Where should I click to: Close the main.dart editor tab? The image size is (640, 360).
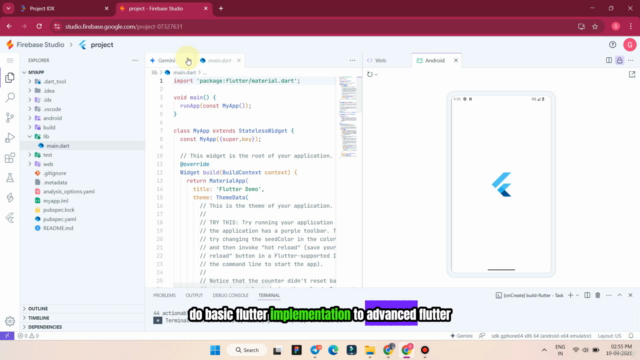pos(239,60)
